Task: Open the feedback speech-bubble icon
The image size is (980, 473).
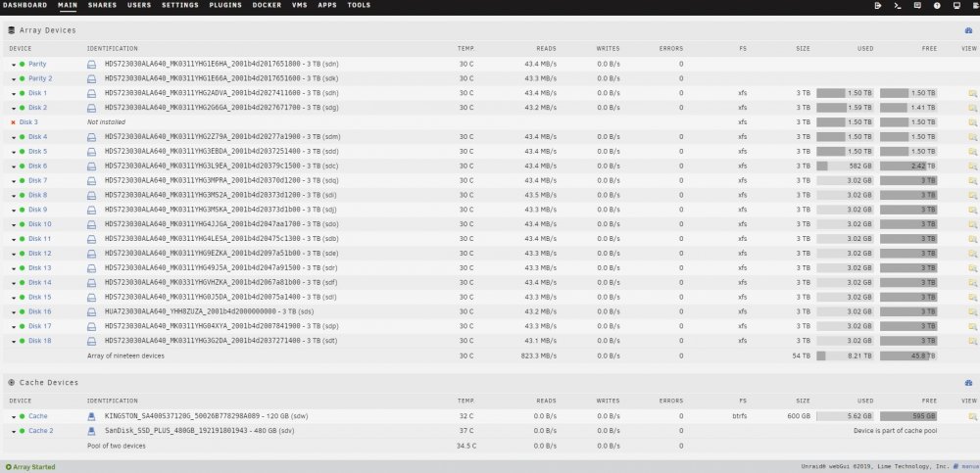Action: (x=917, y=6)
